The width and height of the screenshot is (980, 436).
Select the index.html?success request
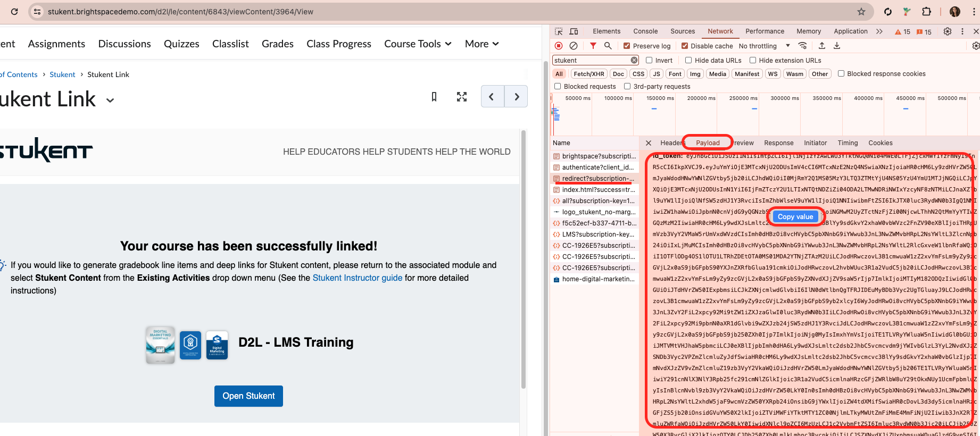coord(594,190)
